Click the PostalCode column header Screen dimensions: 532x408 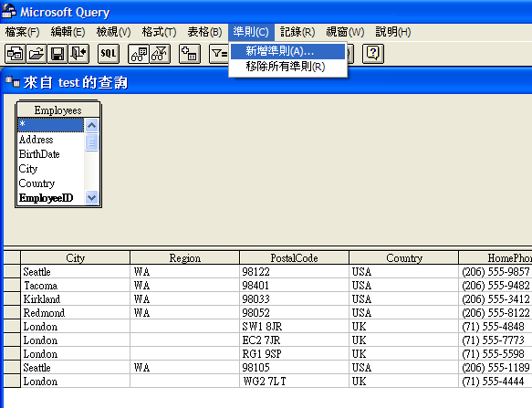pos(294,258)
